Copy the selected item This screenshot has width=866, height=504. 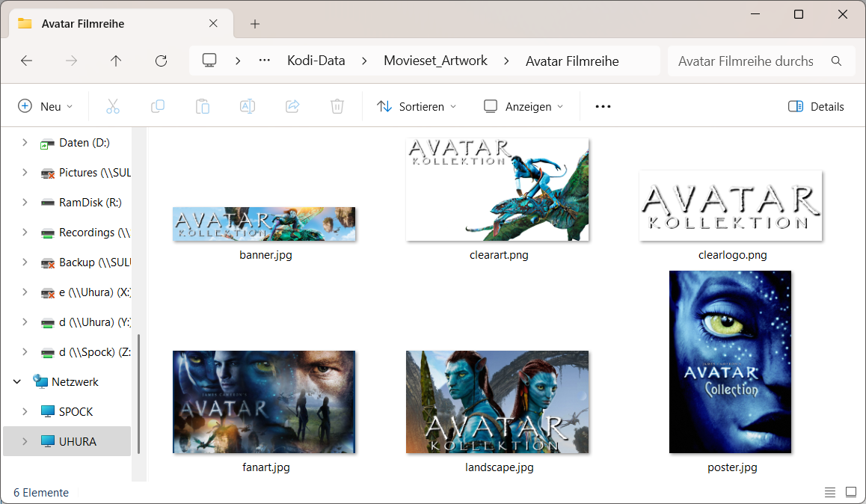157,106
